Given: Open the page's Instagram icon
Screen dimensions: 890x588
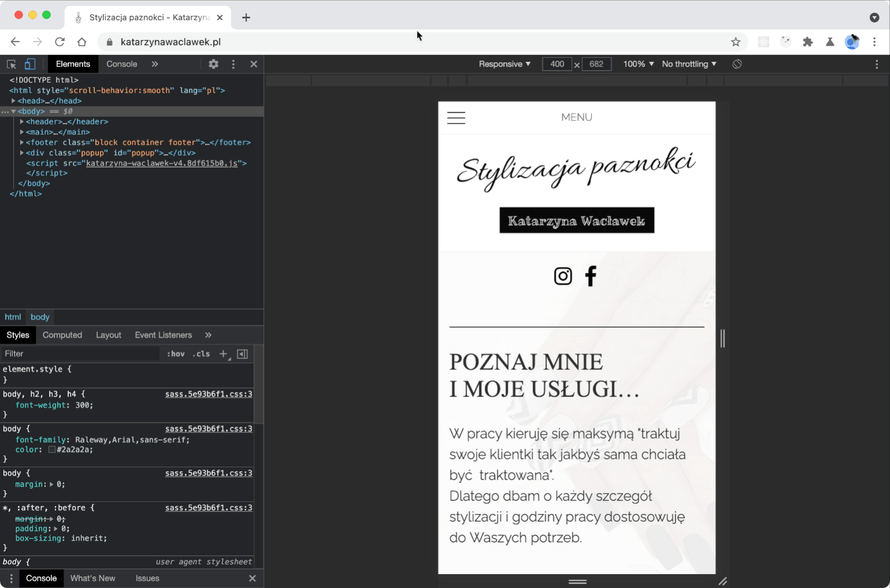Looking at the screenshot, I should (x=563, y=276).
